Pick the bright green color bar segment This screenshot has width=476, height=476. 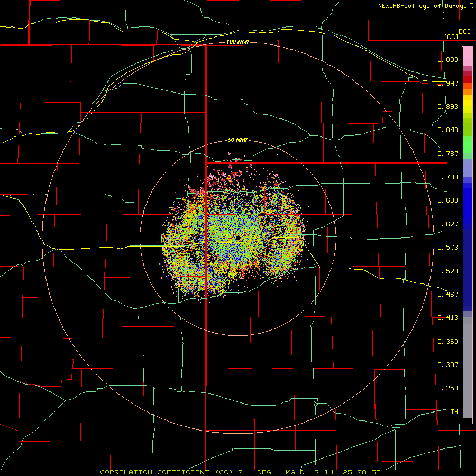[x=467, y=144]
